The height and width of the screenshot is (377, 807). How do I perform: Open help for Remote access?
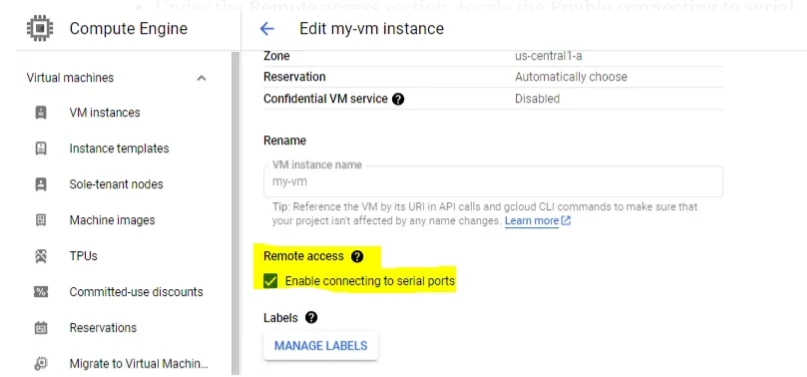[x=357, y=256]
